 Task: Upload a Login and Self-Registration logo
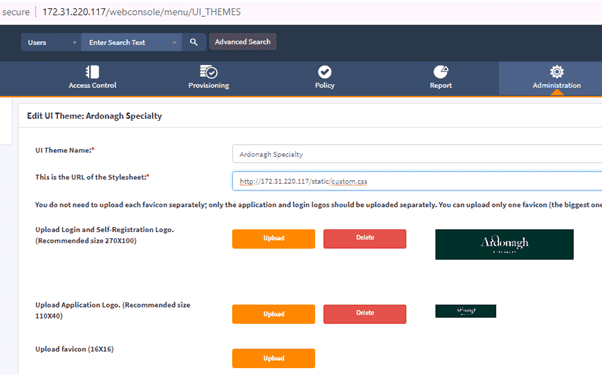[x=274, y=239]
